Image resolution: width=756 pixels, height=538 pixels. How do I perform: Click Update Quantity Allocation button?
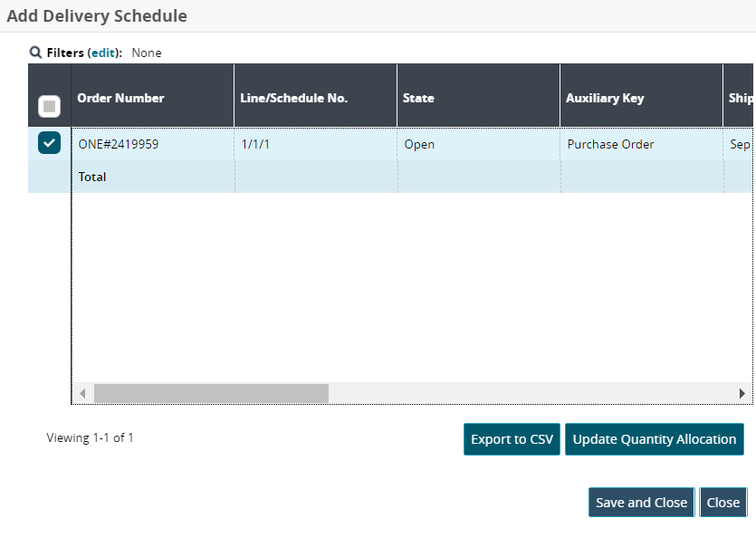coord(654,439)
